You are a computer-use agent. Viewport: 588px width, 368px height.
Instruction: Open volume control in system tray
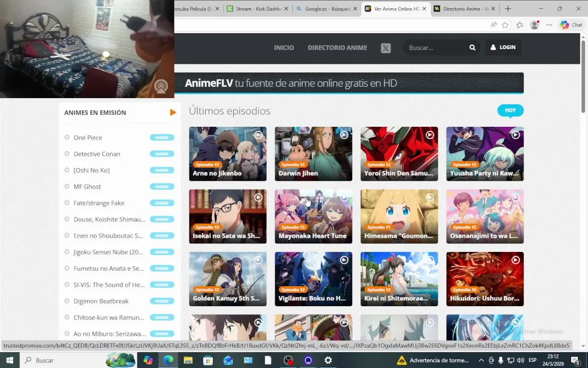coord(521,360)
